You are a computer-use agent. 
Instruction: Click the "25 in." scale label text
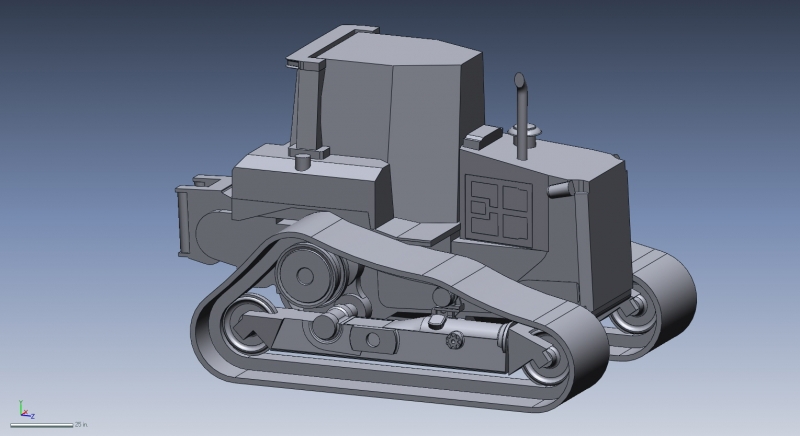pos(82,425)
